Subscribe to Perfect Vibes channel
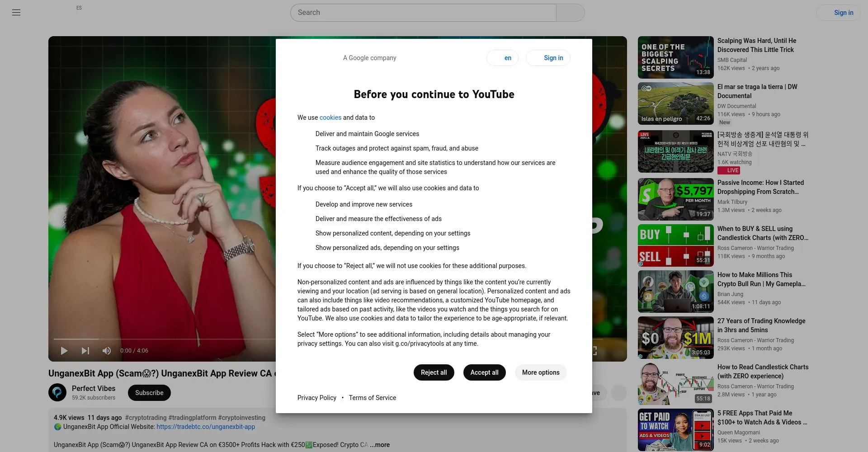Viewport: 868px width, 452px height. tap(149, 393)
